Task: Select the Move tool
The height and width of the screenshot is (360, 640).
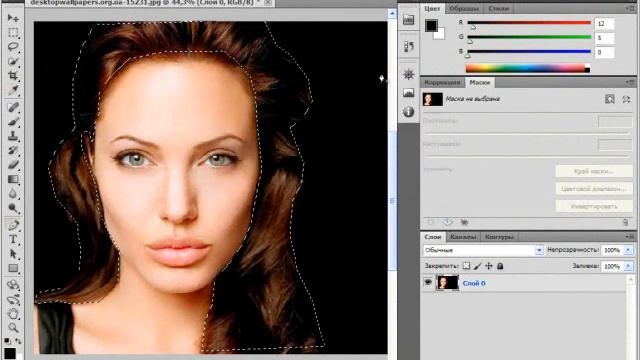Action: (x=13, y=18)
